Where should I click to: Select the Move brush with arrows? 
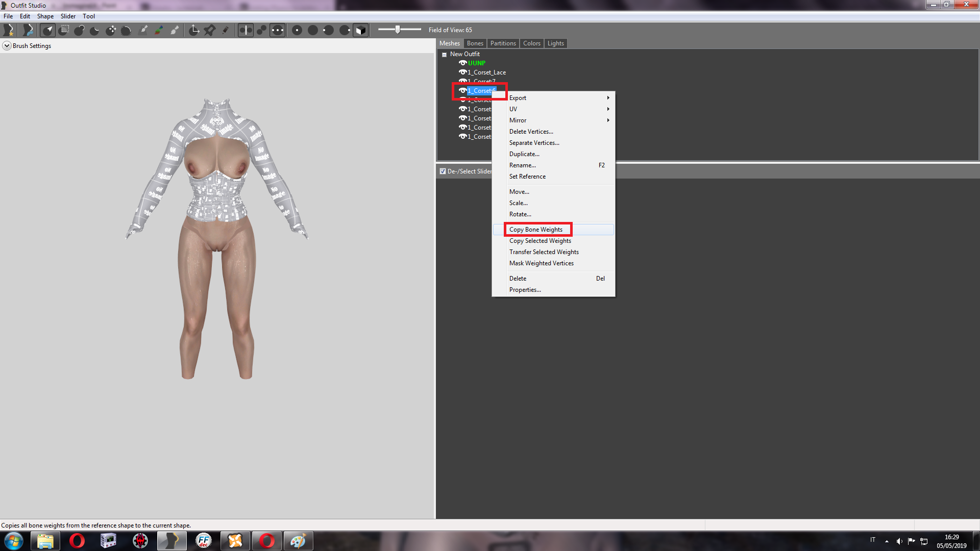pyautogui.click(x=111, y=30)
